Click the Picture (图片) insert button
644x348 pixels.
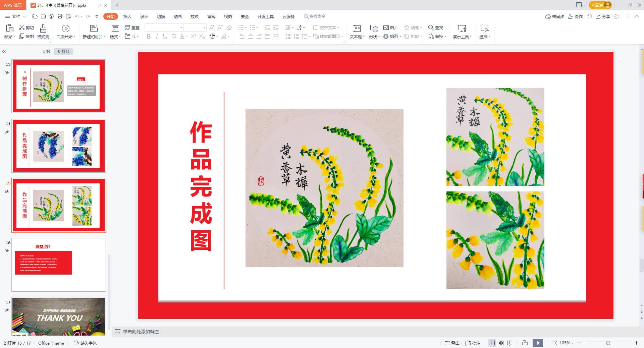point(391,27)
